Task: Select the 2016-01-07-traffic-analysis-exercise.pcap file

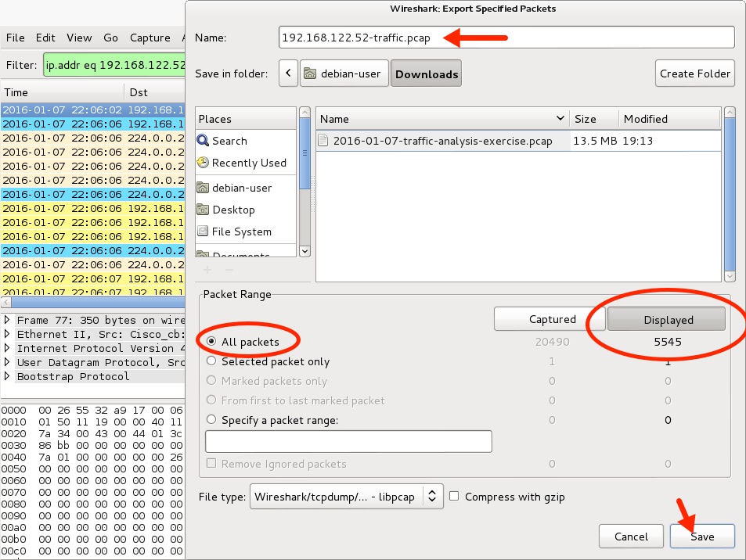Action: 442,141
